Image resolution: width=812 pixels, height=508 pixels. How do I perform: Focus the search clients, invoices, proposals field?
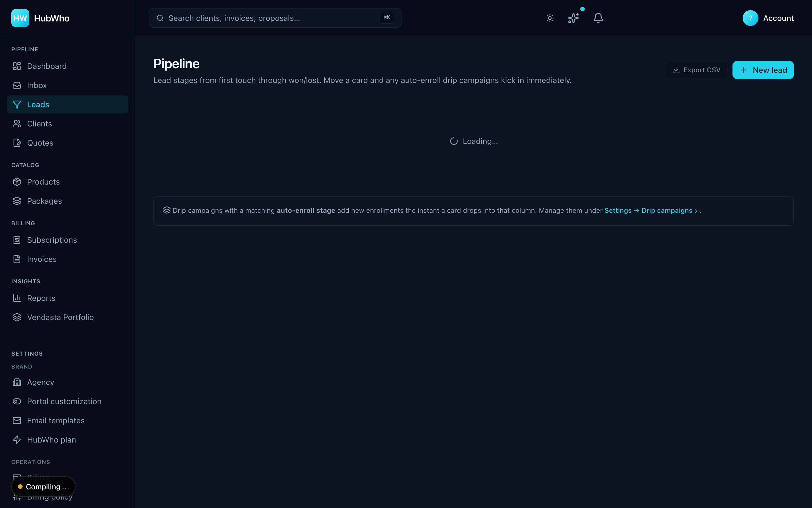[x=275, y=18]
